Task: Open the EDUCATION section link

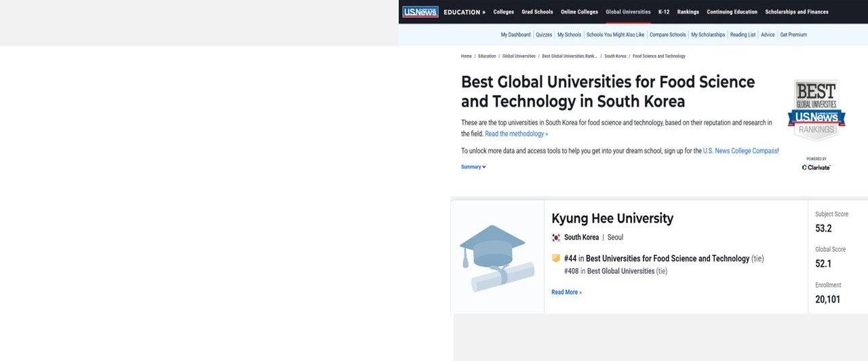Action: (465, 12)
